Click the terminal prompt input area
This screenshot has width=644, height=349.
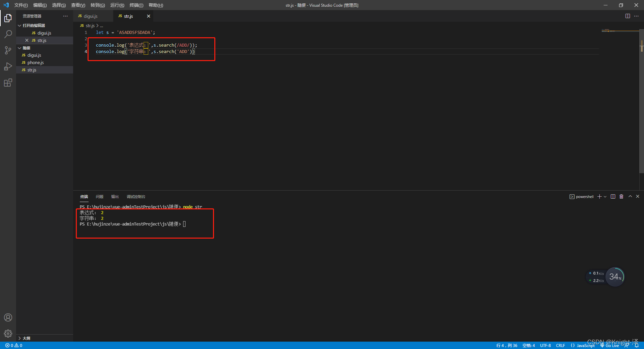(184, 224)
